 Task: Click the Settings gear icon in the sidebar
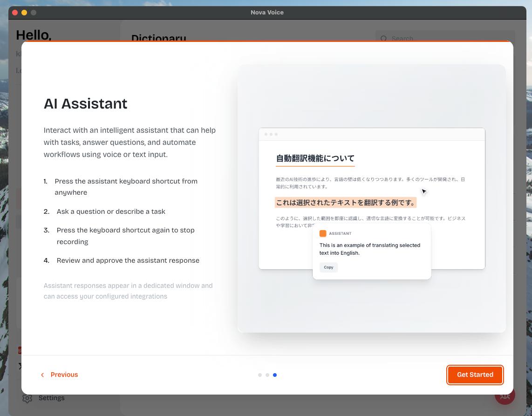[27, 398]
